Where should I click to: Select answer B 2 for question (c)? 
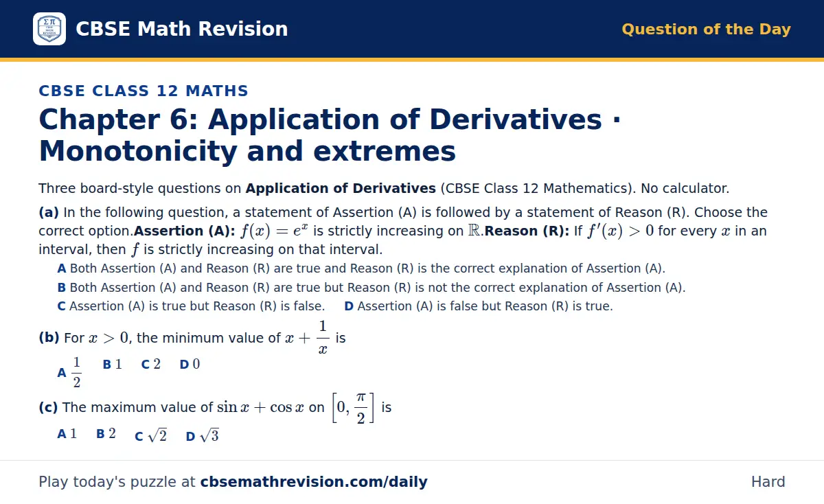coord(106,434)
